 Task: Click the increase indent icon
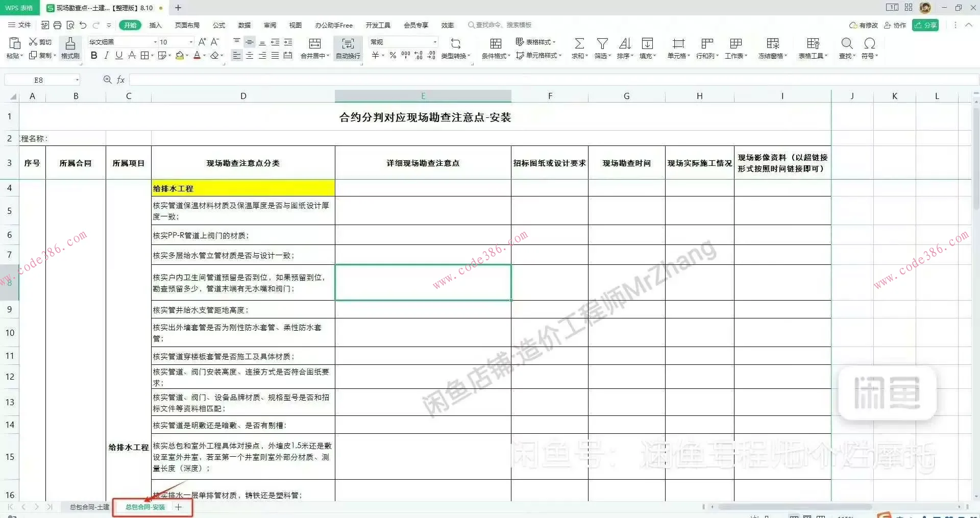click(288, 42)
